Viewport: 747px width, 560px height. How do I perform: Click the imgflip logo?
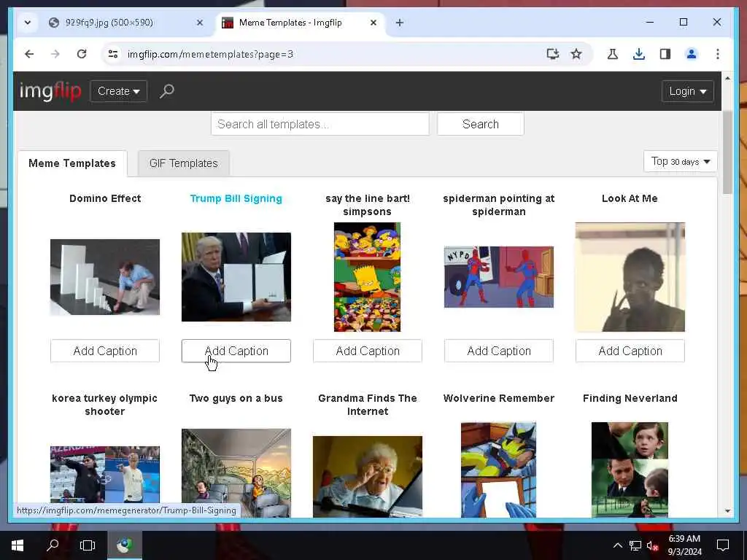tap(50, 91)
